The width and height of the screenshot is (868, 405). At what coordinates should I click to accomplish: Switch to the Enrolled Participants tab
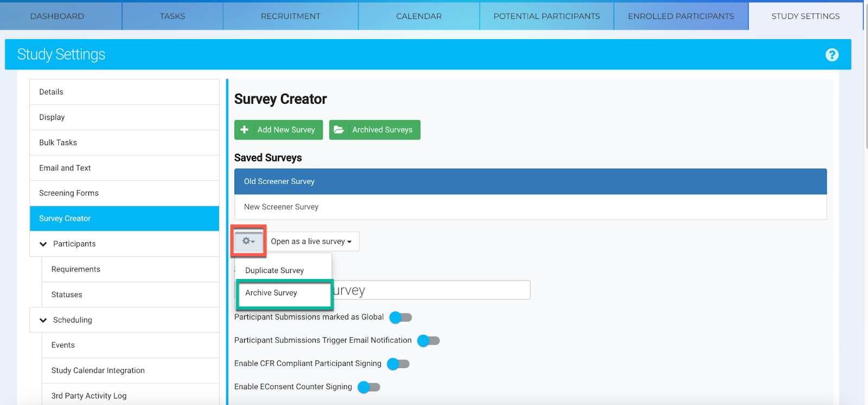[681, 16]
